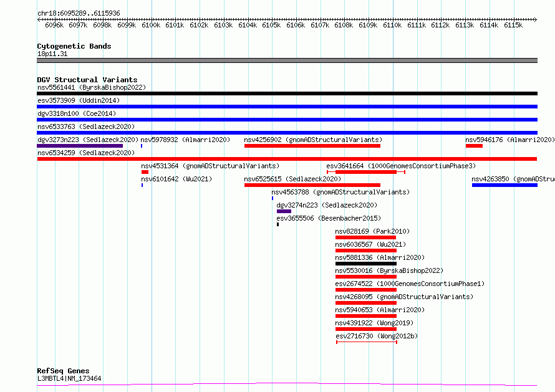The width and height of the screenshot is (555, 392).
Task: Click the chr18:6095289..6115936 region text
Action: (x=79, y=14)
